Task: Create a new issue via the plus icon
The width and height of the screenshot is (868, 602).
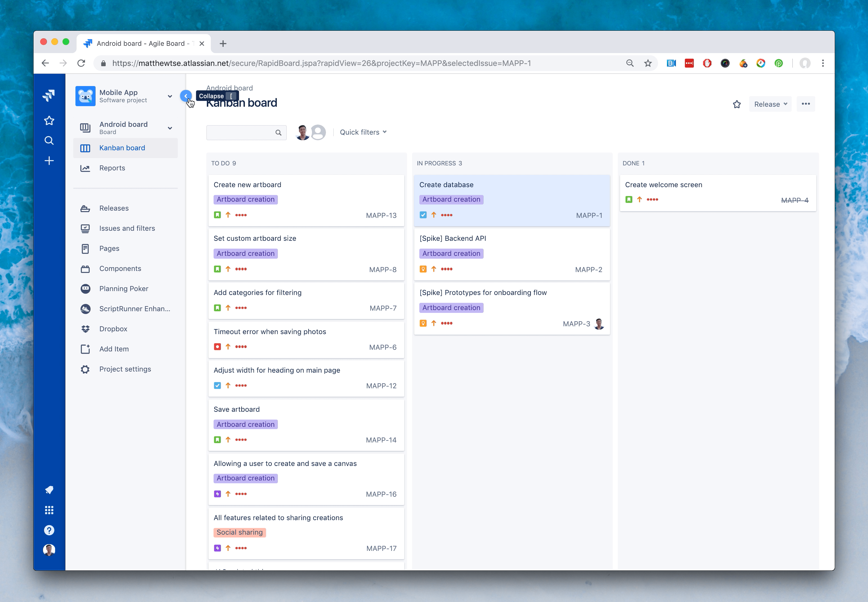Action: point(49,160)
